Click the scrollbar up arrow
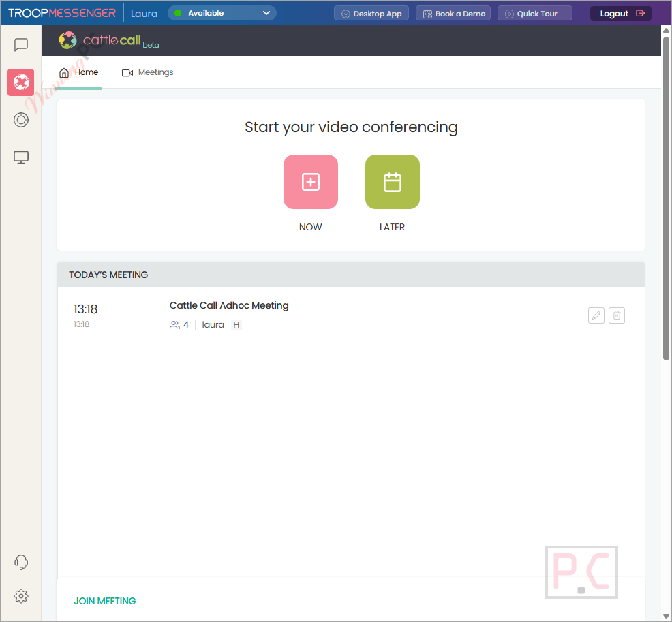 666,30
